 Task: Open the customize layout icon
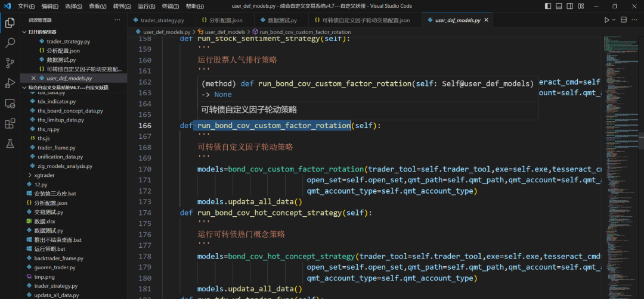tap(580, 6)
